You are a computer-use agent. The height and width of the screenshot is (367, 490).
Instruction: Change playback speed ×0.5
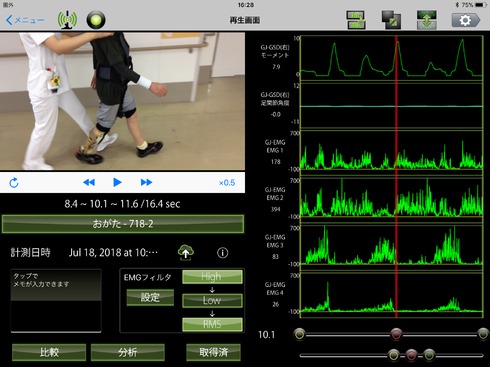(227, 183)
